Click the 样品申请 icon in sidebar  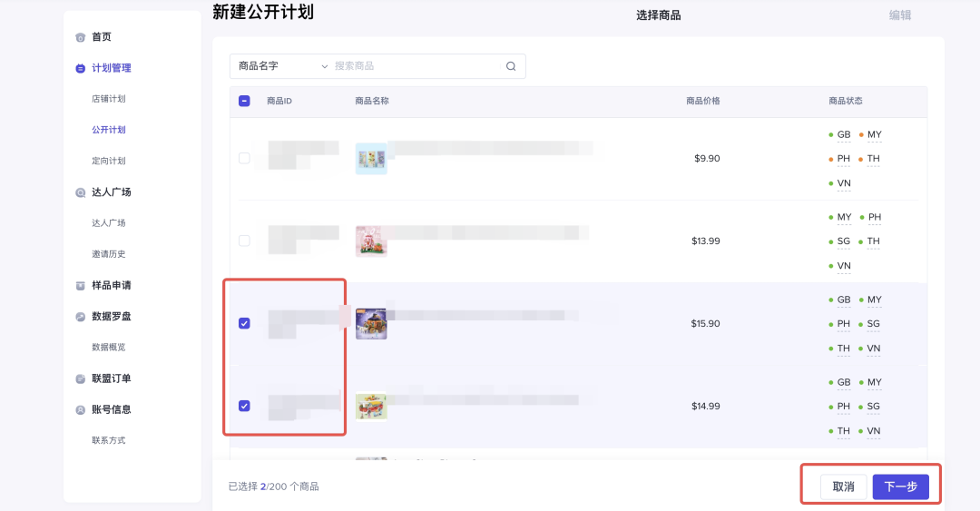pyautogui.click(x=81, y=285)
